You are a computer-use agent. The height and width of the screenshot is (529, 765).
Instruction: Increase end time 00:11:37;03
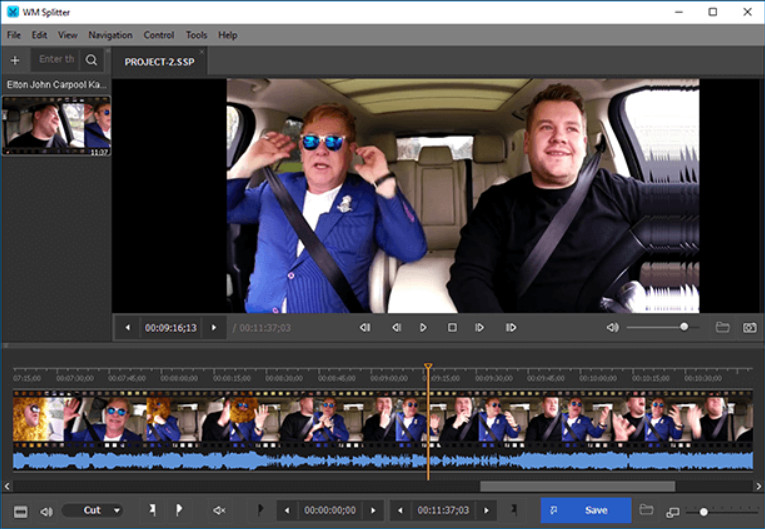pos(486,510)
